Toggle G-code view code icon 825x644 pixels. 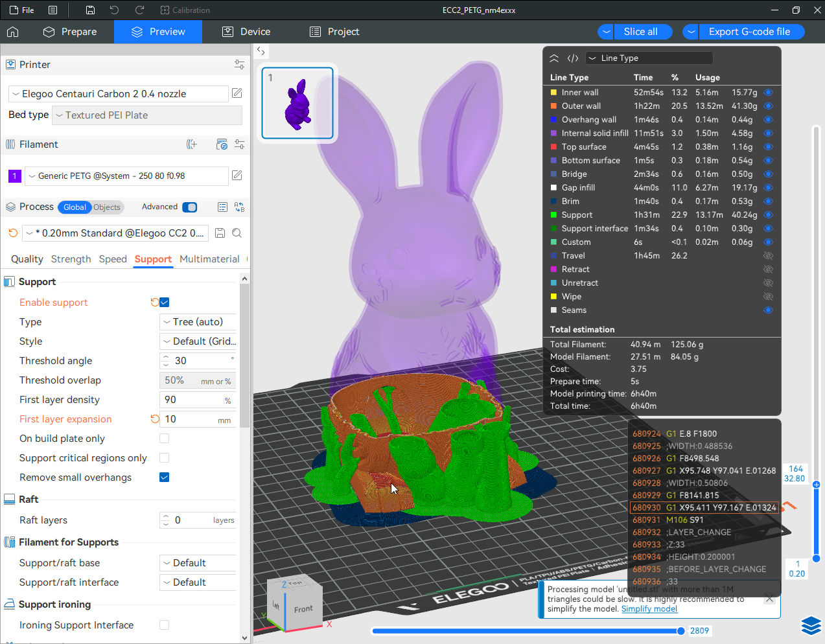573,58
